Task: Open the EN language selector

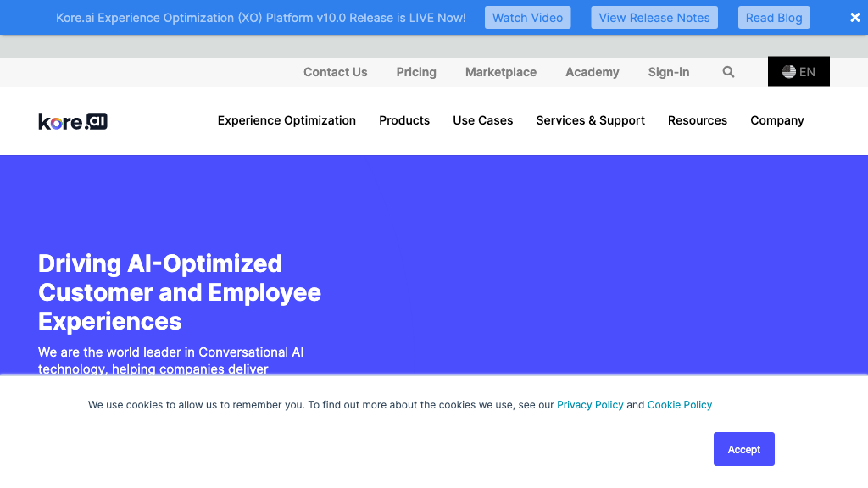Action: (798, 72)
